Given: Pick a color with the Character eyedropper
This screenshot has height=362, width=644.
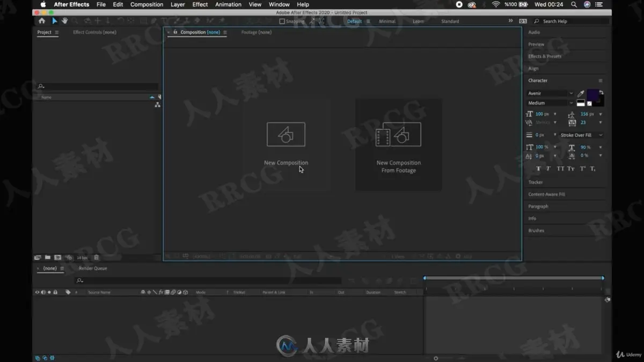Looking at the screenshot, I should (581, 94).
